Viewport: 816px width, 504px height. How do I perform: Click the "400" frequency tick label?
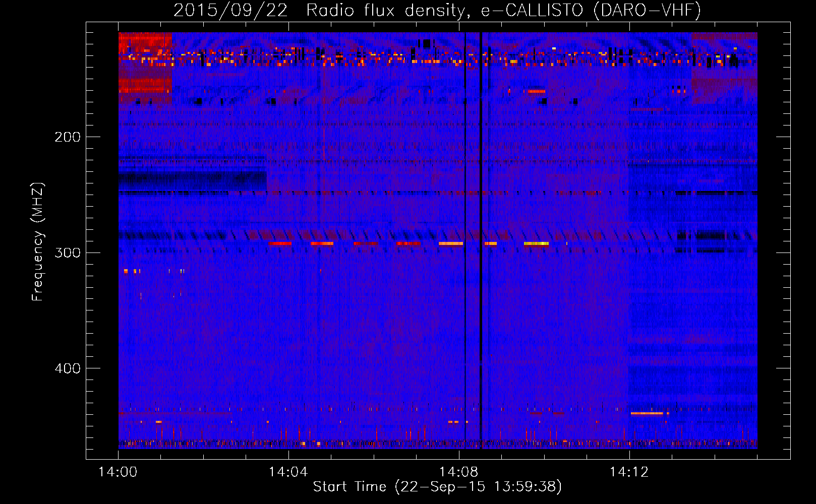tap(68, 369)
